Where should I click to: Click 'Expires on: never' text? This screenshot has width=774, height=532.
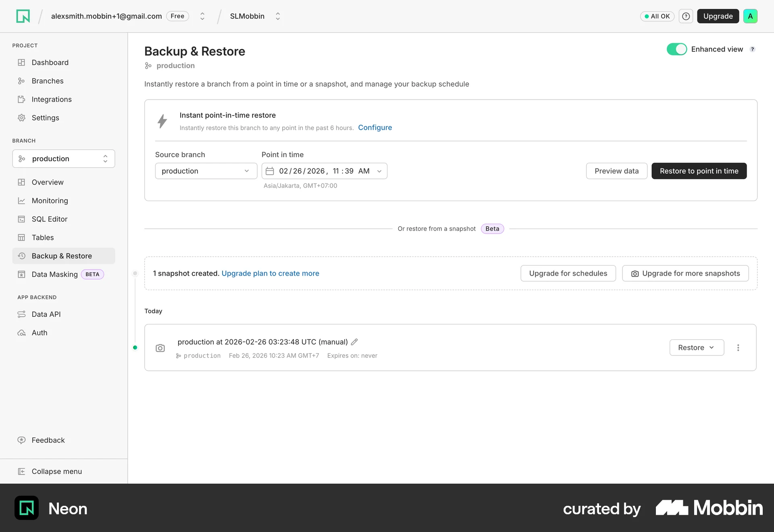[352, 355]
